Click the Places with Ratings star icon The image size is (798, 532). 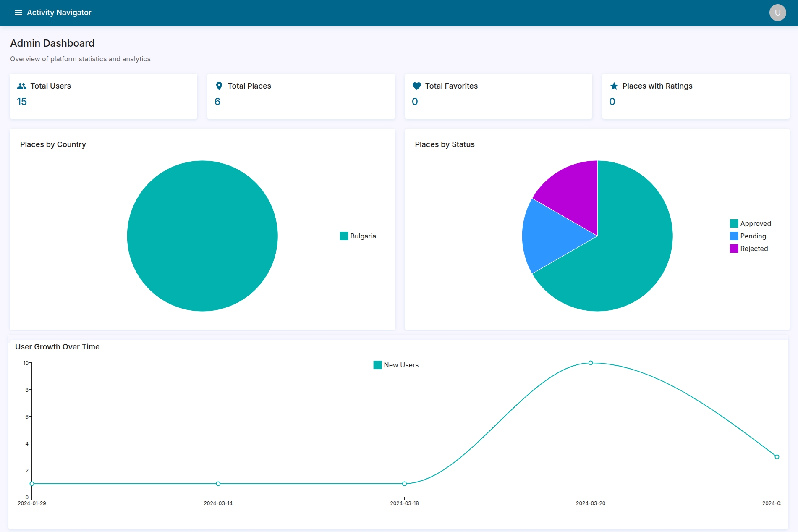point(614,86)
